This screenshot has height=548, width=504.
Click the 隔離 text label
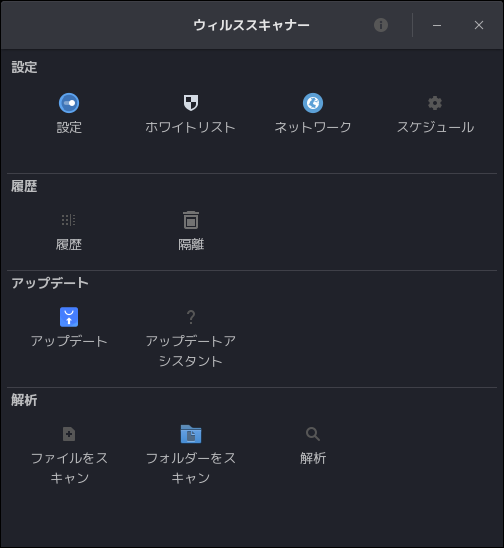coord(191,244)
